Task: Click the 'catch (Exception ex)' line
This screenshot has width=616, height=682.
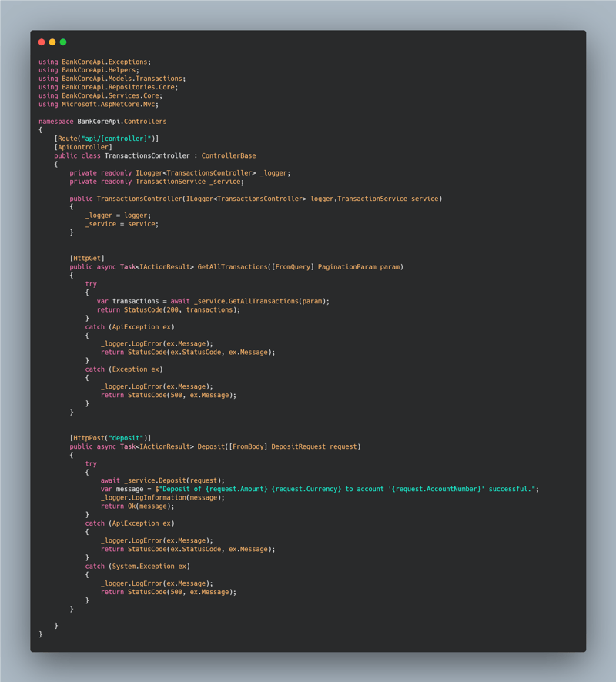Action: tap(124, 369)
